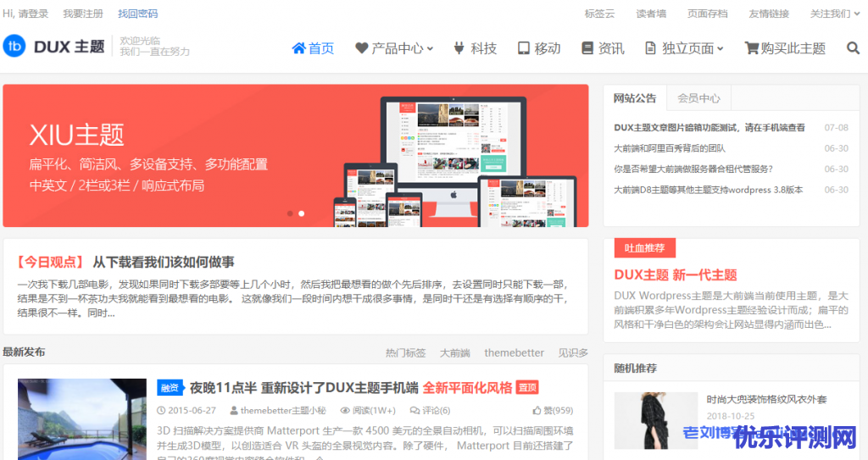Switch to the 网站公告 tab
This screenshot has height=460, width=868.
coord(635,98)
